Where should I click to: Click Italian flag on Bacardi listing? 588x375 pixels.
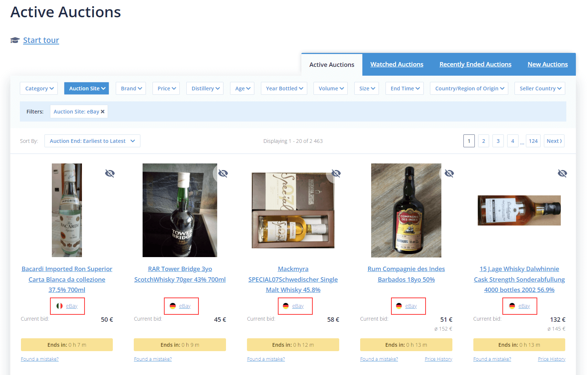tap(60, 306)
